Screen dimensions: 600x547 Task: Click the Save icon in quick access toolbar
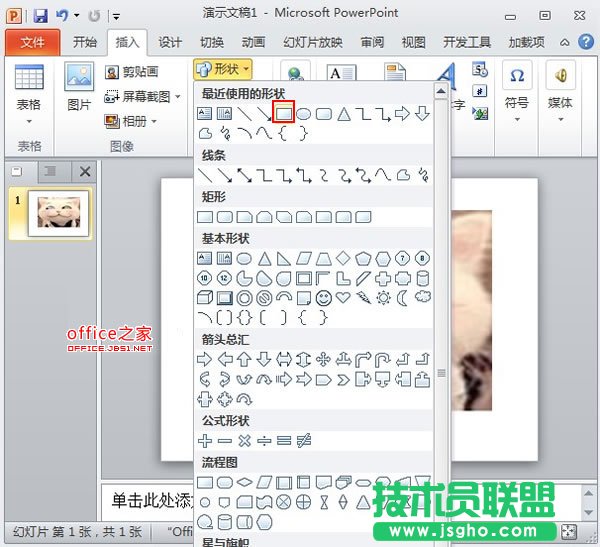click(40, 16)
